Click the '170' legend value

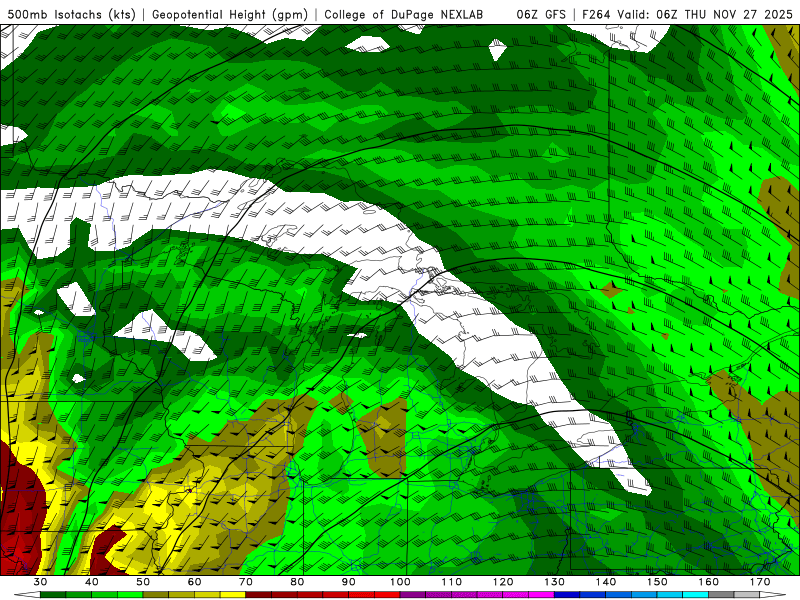point(760,582)
